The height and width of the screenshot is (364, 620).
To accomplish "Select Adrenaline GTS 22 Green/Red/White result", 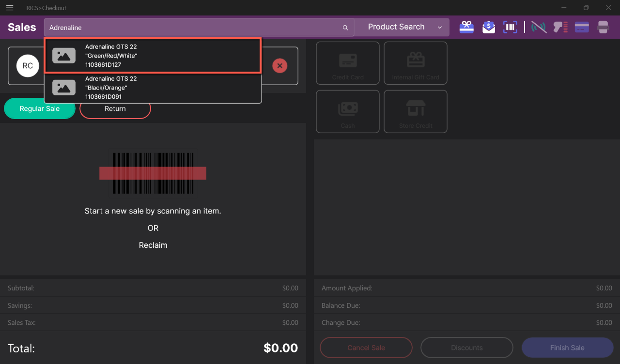I will tap(153, 56).
